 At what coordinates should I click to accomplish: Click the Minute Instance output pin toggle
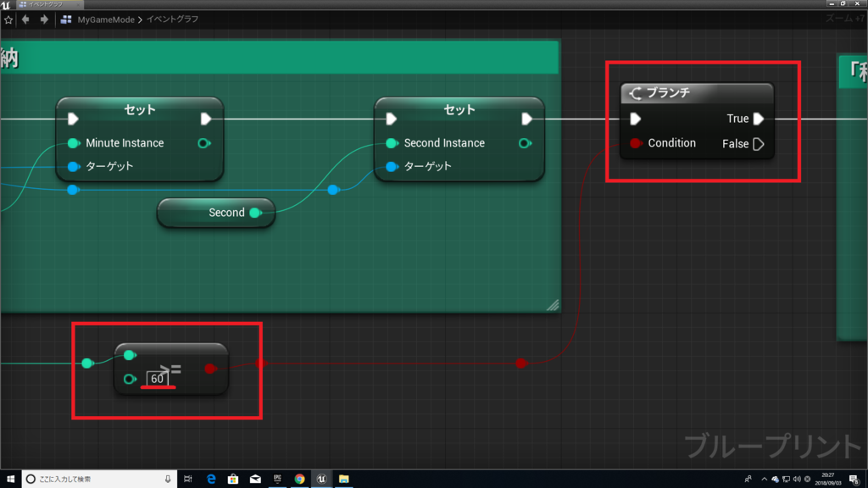tap(203, 143)
